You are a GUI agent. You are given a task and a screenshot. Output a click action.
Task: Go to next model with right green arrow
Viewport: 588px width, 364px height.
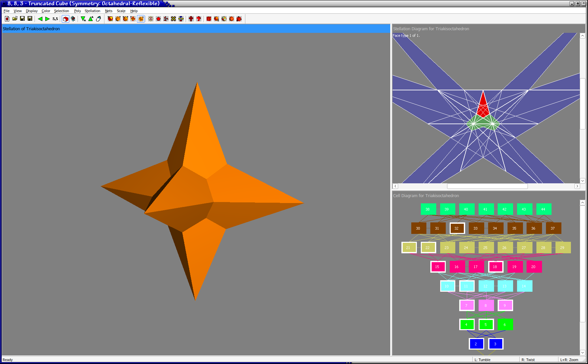(47, 19)
